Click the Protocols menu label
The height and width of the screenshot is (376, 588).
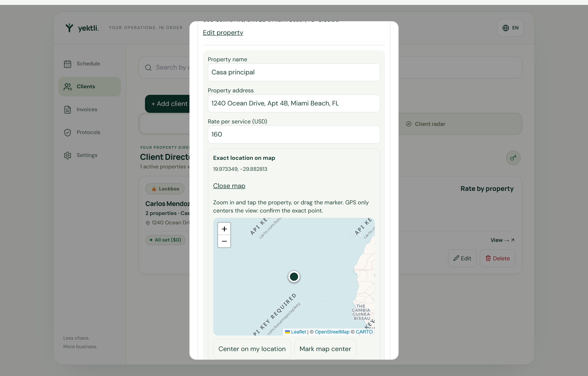88,132
